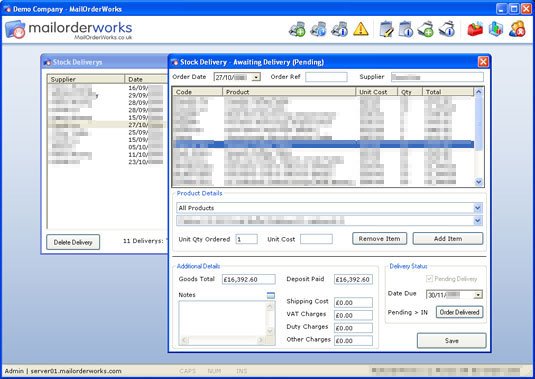Click the clipboard with info badge icon
Screen dimensions: 535x379
406,29
